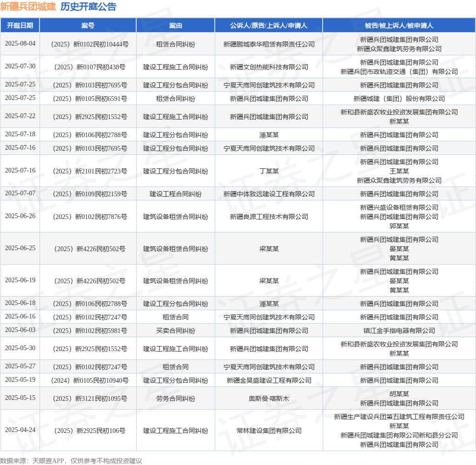Screen dimensions: 476x465
Task: Click the orange 新疆兵团城建 title text
Action: (28, 7)
